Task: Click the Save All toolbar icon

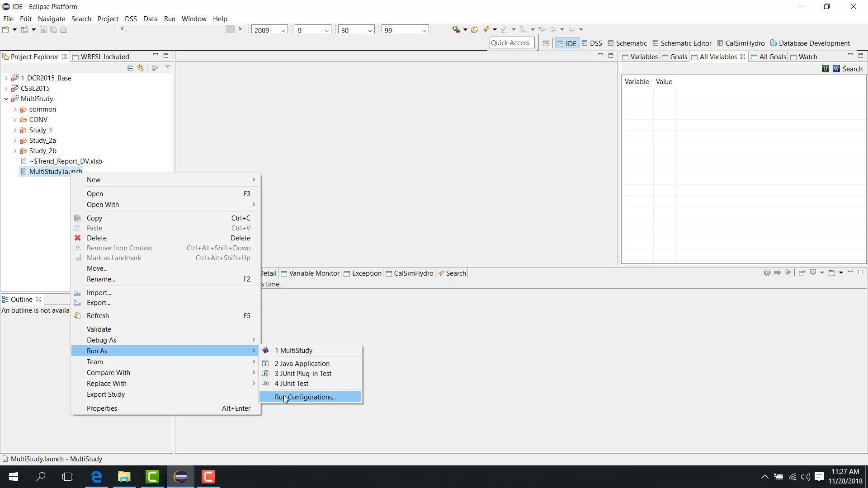Action: [x=53, y=30]
